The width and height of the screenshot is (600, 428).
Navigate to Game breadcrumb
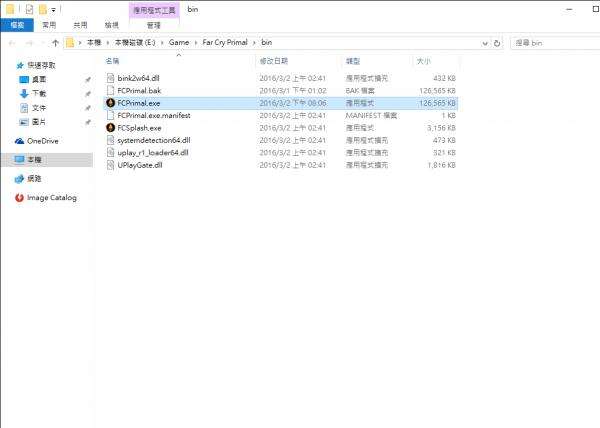pyautogui.click(x=179, y=42)
